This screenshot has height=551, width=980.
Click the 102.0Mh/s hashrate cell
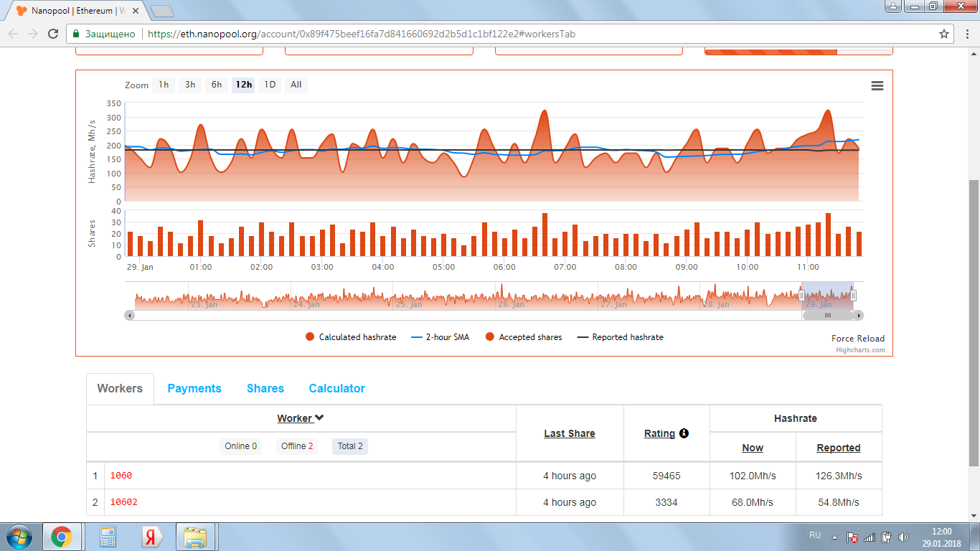point(753,476)
